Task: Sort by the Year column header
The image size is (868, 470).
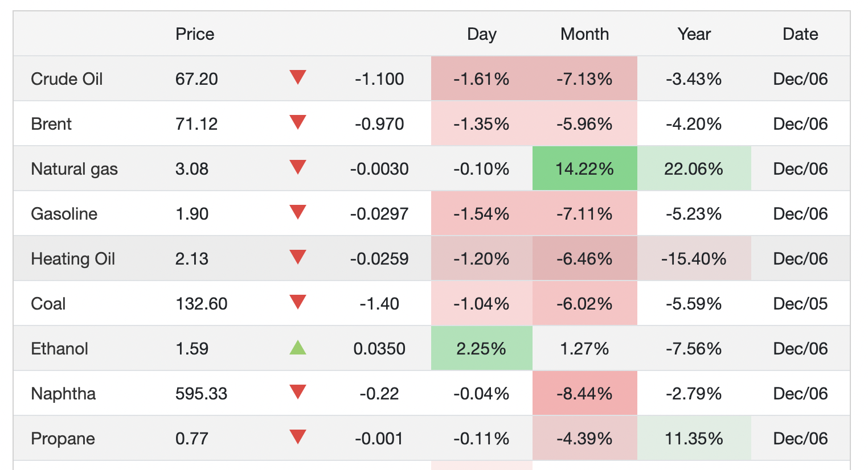Action: 694,34
